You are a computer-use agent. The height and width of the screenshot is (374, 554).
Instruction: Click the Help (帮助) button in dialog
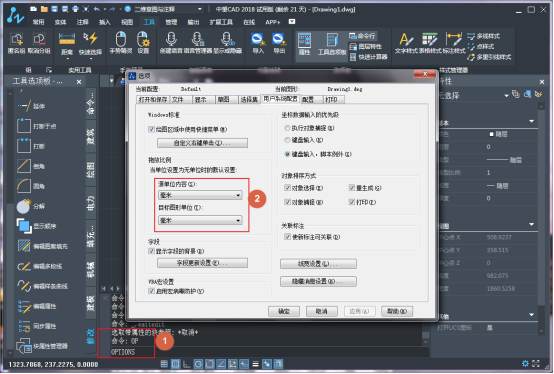397,311
